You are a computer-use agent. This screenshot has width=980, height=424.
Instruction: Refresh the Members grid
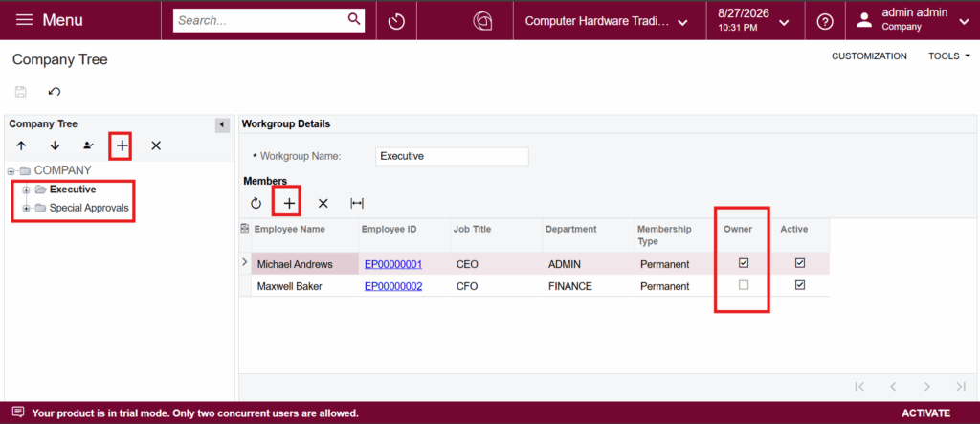tap(256, 203)
